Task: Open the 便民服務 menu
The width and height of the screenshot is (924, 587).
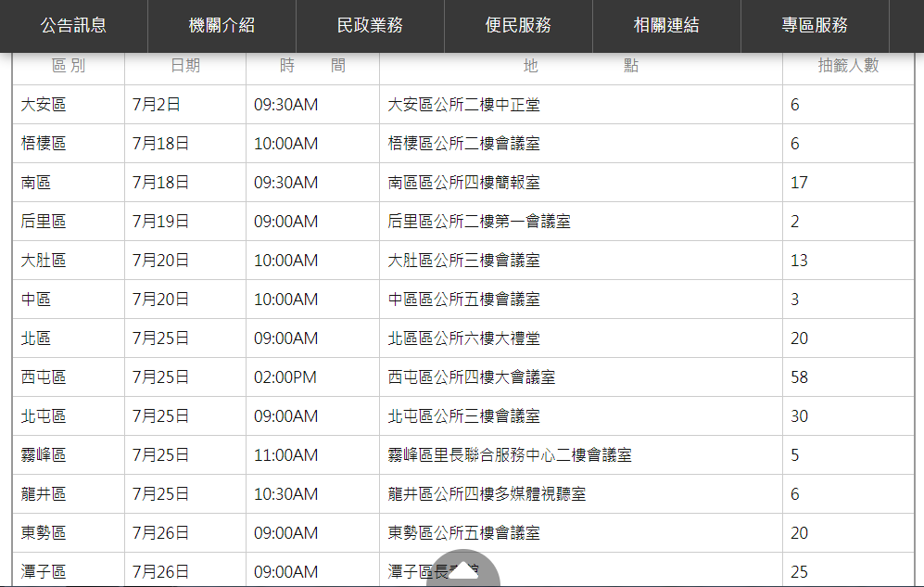Action: tap(518, 25)
